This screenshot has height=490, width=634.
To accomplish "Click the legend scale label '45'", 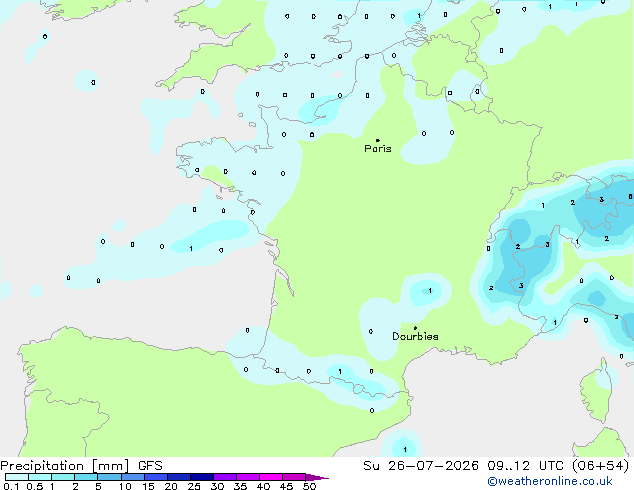I will (286, 486).
